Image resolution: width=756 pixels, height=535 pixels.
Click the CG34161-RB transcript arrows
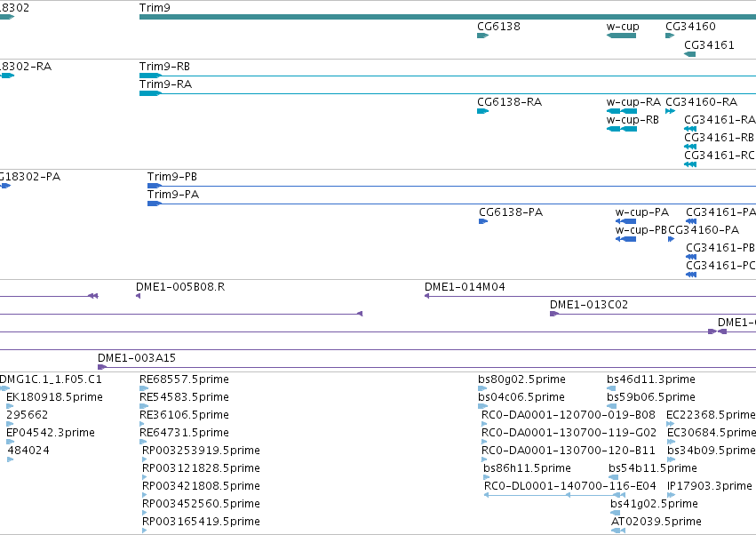point(690,147)
